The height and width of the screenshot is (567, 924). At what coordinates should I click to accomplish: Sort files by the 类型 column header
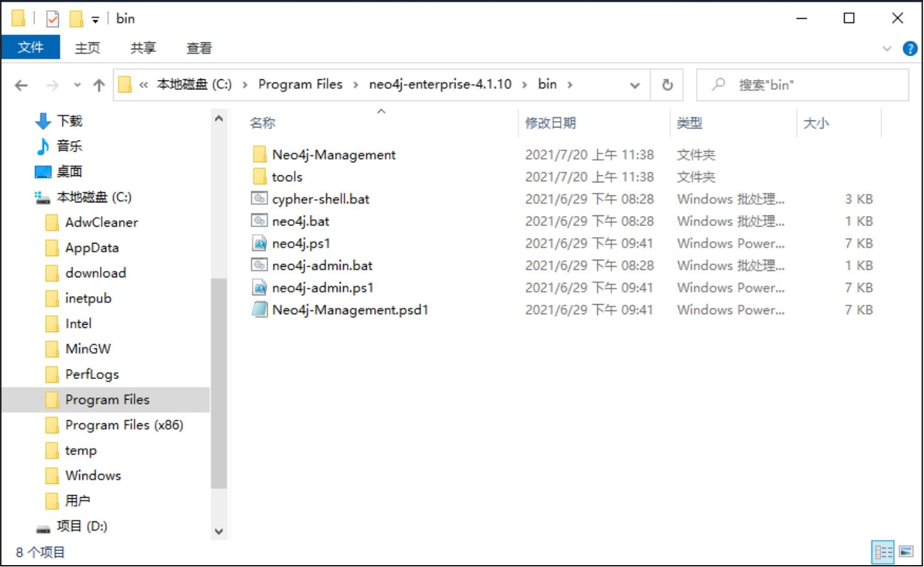point(690,123)
